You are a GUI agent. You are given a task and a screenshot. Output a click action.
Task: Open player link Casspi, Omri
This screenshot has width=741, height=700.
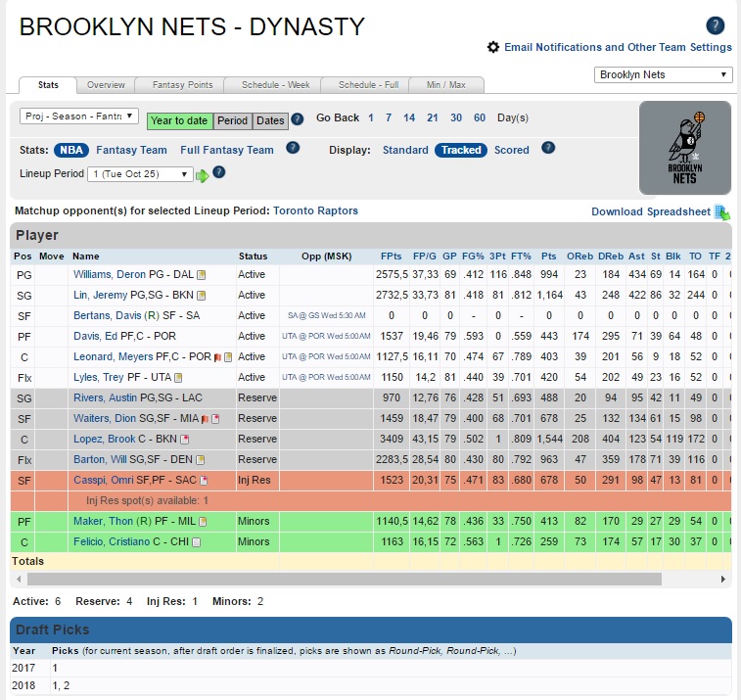coord(104,481)
